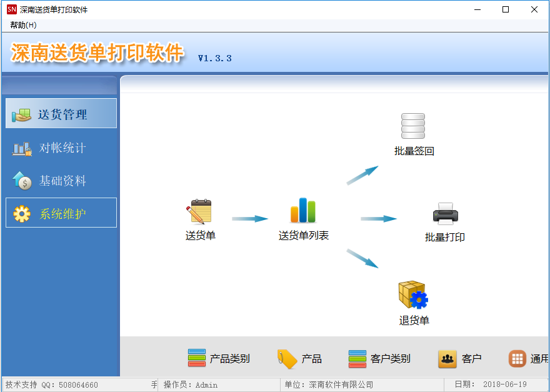The height and width of the screenshot is (392, 550).
Task: Click the 送货管理 hand icon
Action: (21, 115)
